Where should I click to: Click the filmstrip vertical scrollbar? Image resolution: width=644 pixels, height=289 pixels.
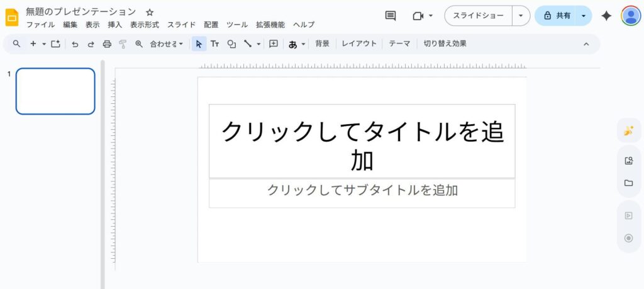point(103,174)
